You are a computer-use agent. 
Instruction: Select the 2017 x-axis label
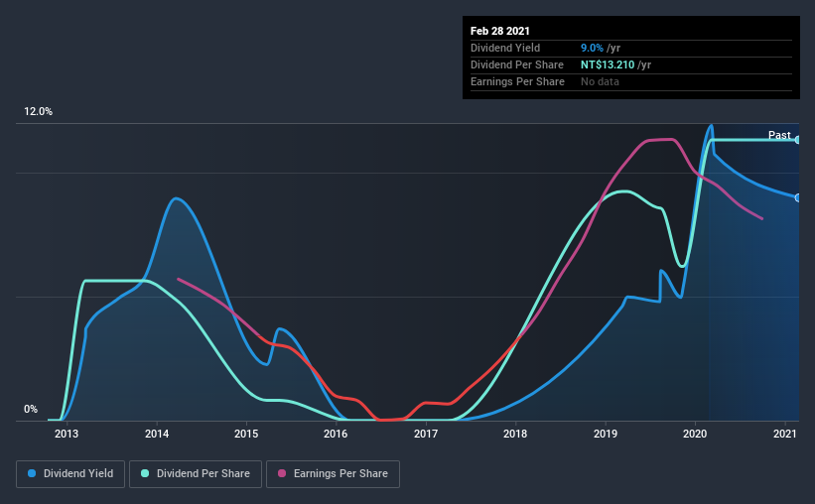[x=426, y=434]
